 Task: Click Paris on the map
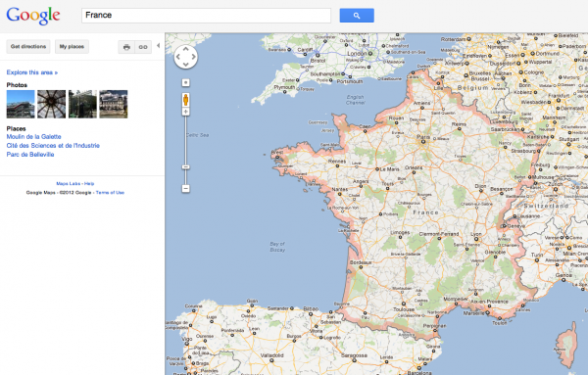pyautogui.click(x=423, y=138)
